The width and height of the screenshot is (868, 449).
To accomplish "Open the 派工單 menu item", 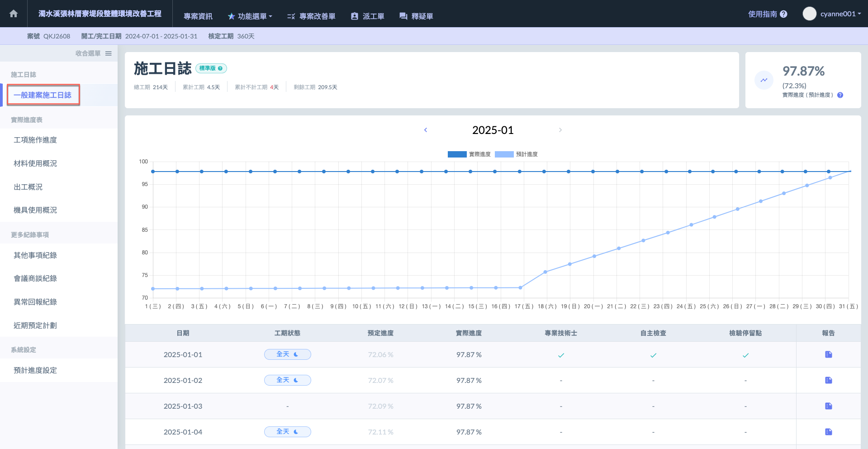I will 367,16.
